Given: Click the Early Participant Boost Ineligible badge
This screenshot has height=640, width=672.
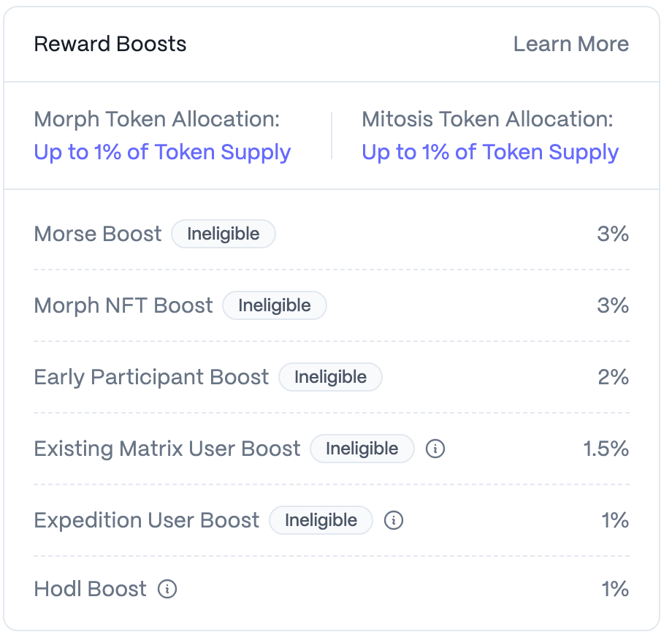Looking at the screenshot, I should pyautogui.click(x=330, y=377).
